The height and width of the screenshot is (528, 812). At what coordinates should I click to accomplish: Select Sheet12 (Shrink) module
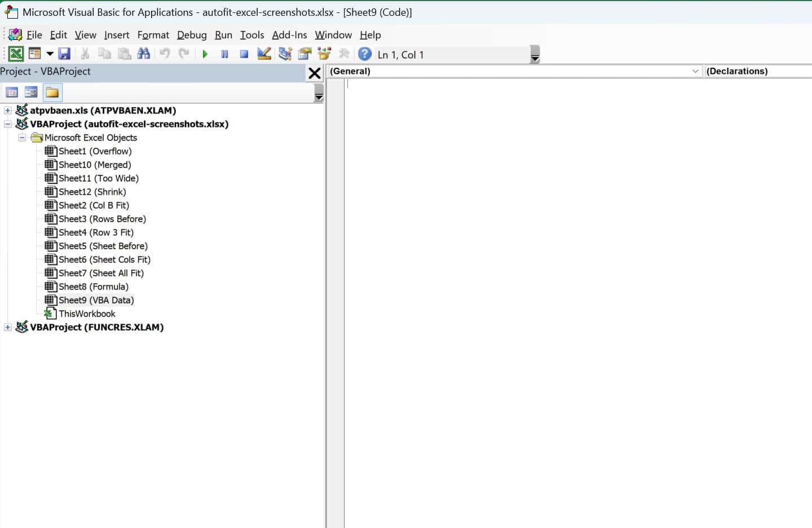coord(92,192)
